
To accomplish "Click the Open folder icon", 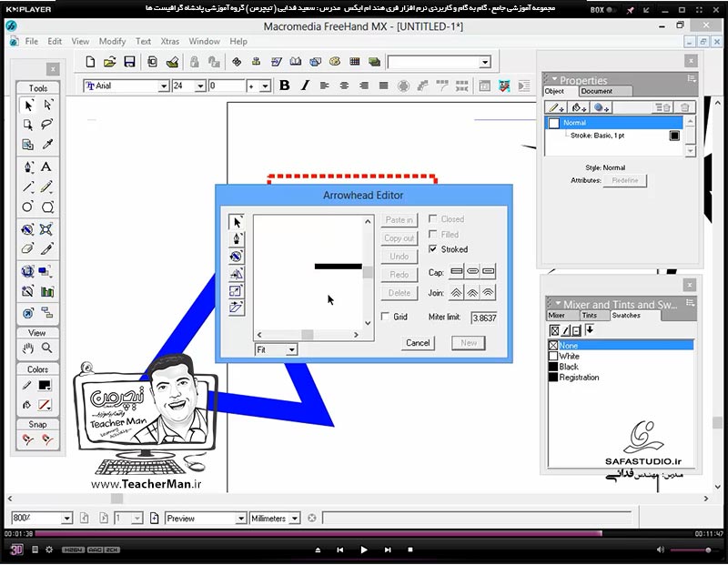I will point(109,62).
